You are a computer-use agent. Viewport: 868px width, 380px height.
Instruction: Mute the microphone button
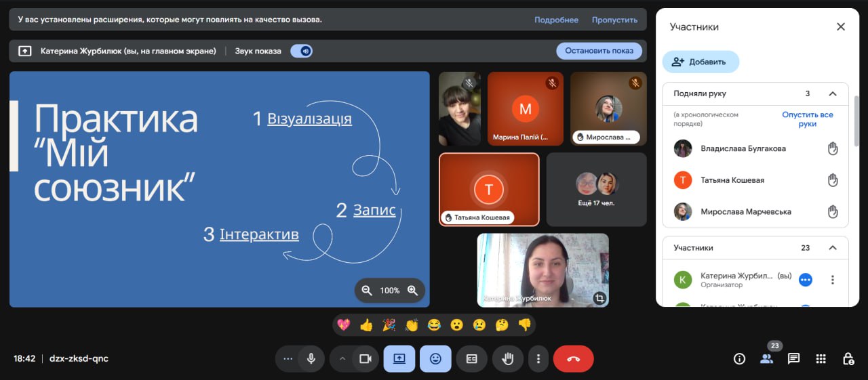click(311, 359)
